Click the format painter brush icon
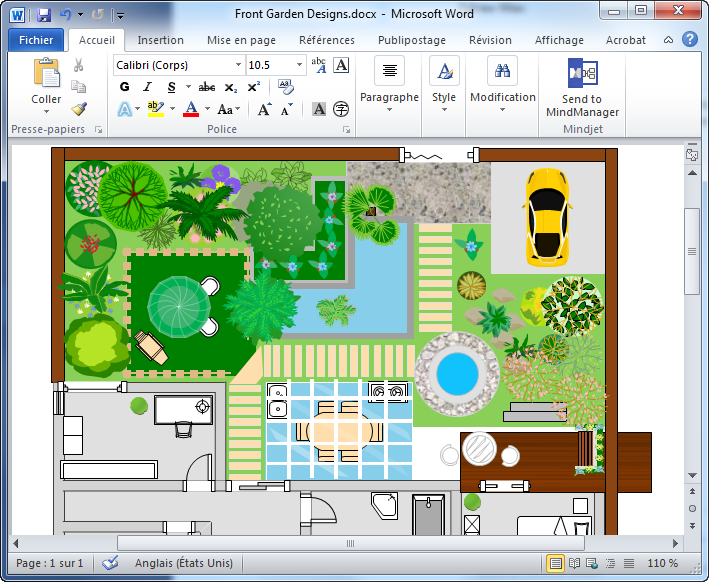 pyautogui.click(x=79, y=108)
